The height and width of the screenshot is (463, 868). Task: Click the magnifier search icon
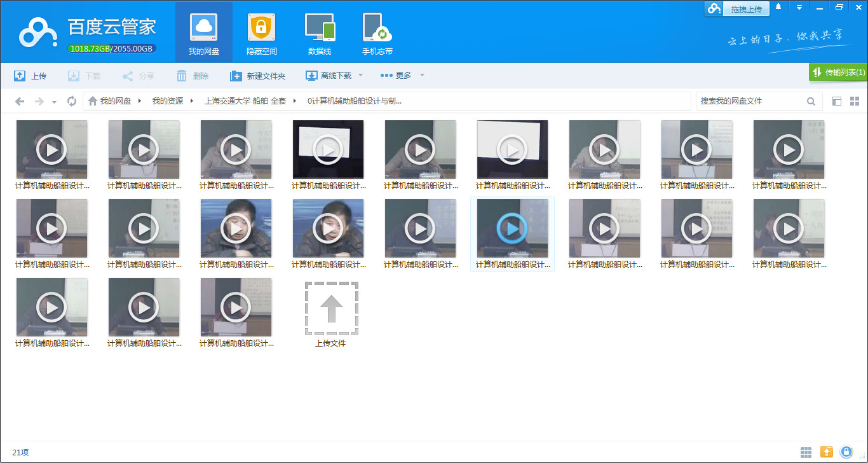coord(811,101)
